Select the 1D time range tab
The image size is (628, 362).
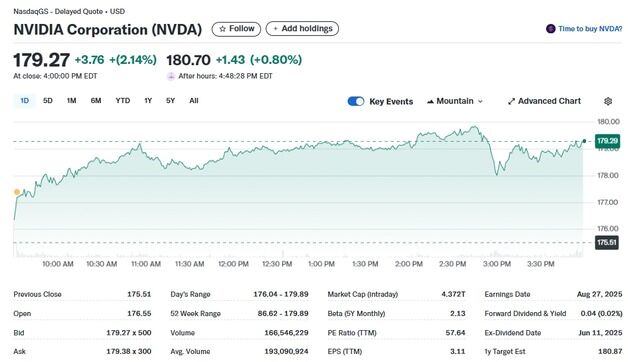pos(24,101)
